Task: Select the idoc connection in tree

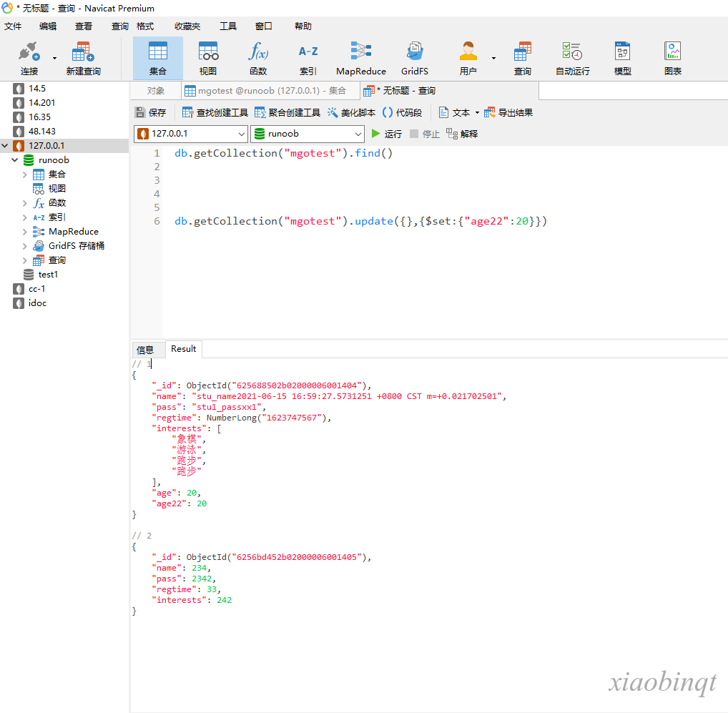Action: pos(37,304)
